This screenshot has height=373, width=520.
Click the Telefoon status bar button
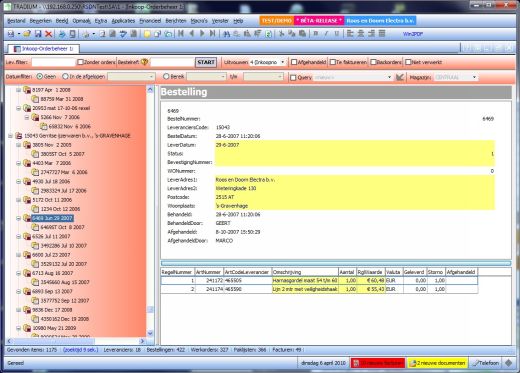(486, 363)
